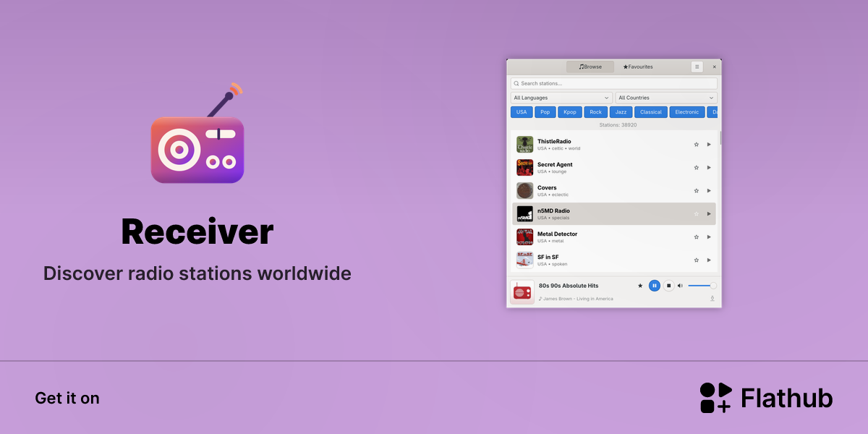Image resolution: width=868 pixels, height=434 pixels.
Task: Select the Rock tag filter
Action: point(596,112)
